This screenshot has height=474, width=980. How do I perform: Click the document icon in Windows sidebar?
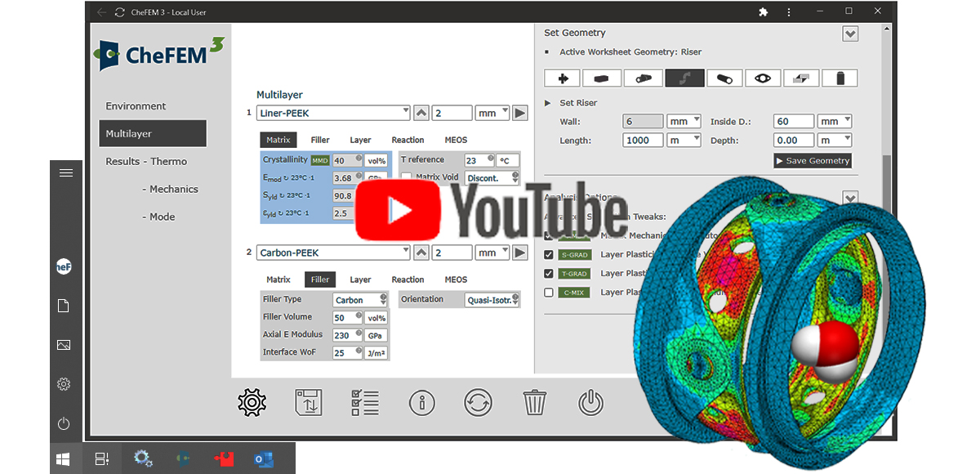click(64, 306)
